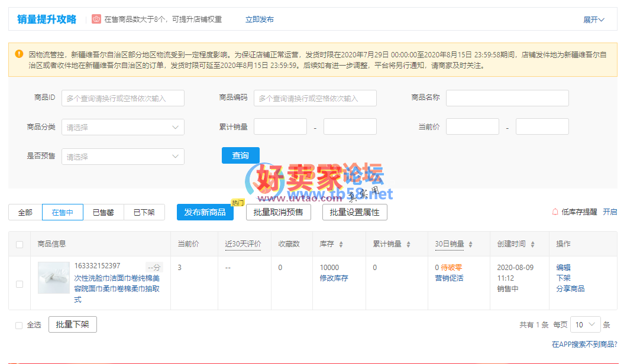Select the checkbox for product 163332152397
The image size is (640, 364).
(x=20, y=284)
